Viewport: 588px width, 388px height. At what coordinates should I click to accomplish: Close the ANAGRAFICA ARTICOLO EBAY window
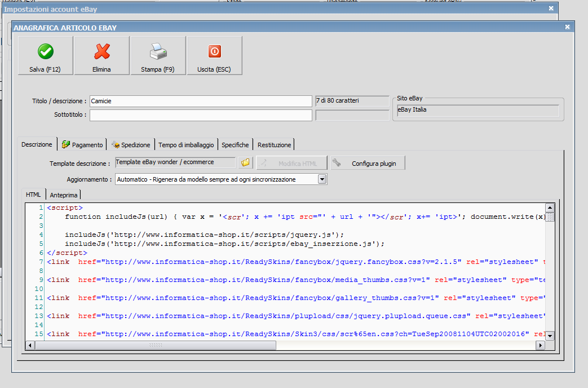pyautogui.click(x=567, y=27)
